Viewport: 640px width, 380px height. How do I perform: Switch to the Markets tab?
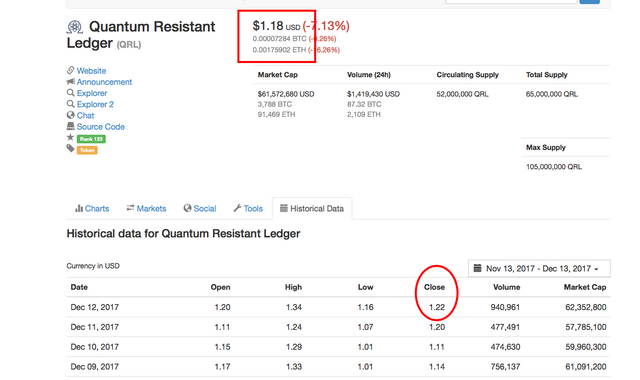(x=146, y=209)
